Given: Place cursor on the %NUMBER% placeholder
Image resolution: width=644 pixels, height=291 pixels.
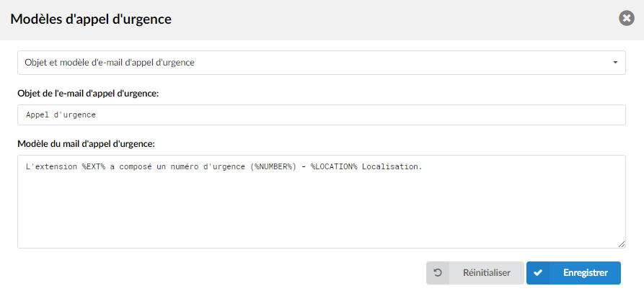Looking at the screenshot, I should click(x=273, y=167).
